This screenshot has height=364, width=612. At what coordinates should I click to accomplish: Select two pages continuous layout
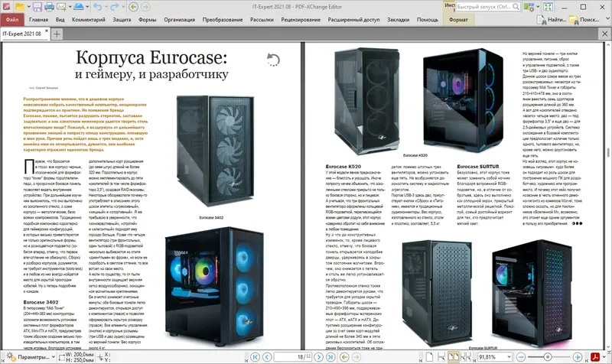[x=465, y=357]
